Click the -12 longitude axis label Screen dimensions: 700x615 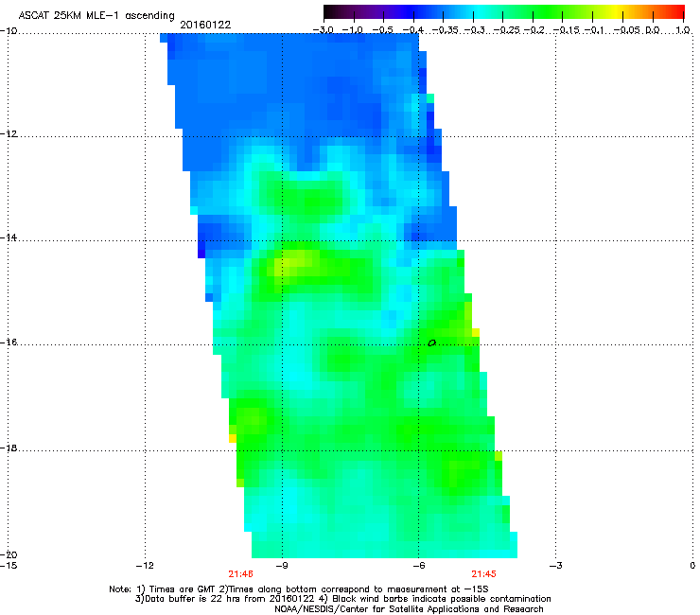145,566
